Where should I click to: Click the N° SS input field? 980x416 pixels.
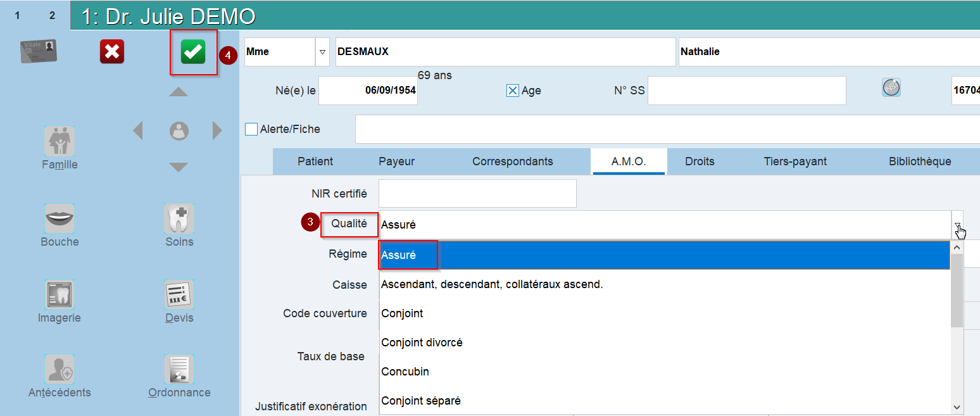coord(747,91)
